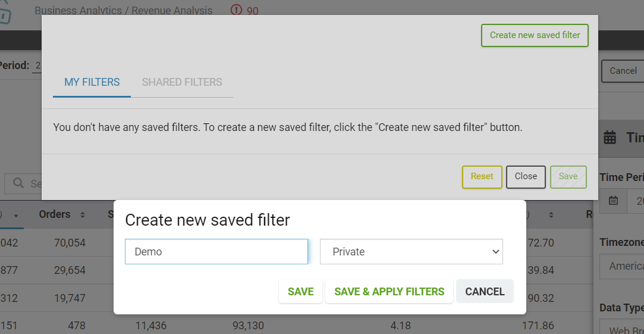Click the filter name field containing Demo
Image resolution: width=644 pixels, height=334 pixels.
pyautogui.click(x=216, y=251)
